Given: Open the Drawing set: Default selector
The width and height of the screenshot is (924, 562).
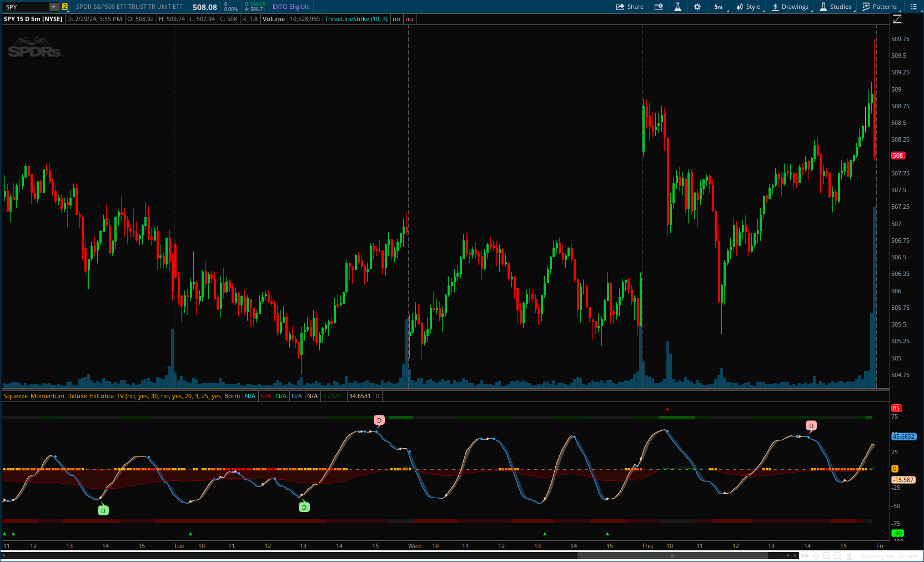Looking at the screenshot, I should pos(889,556).
